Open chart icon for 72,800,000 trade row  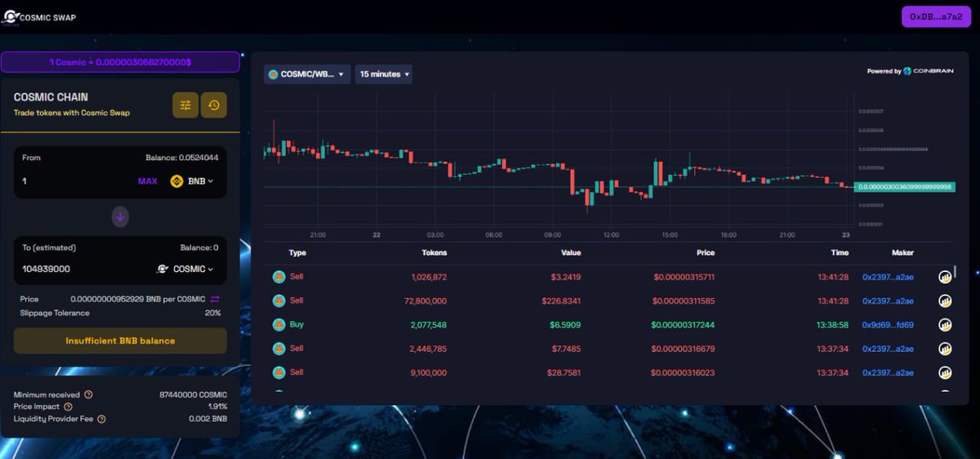pos(945,301)
